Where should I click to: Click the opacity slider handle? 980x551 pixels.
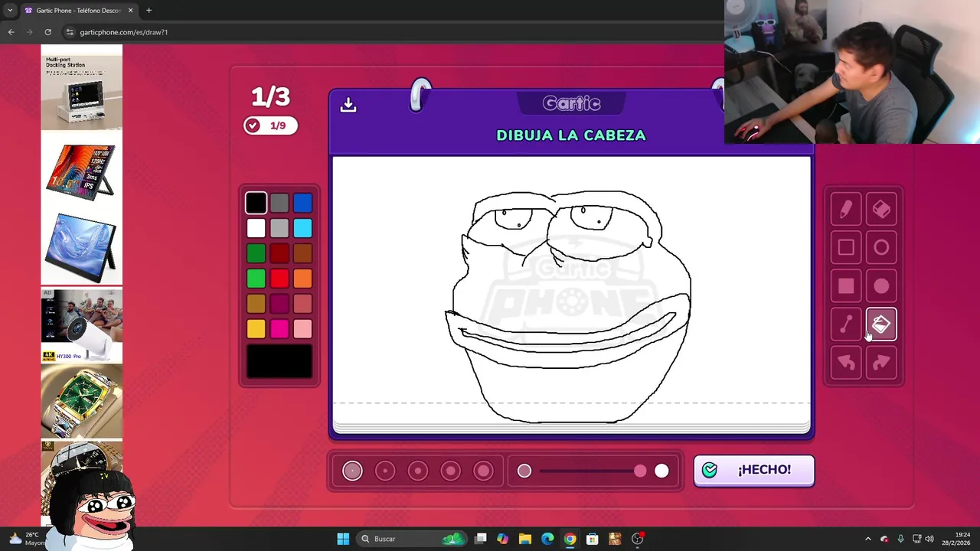point(640,471)
